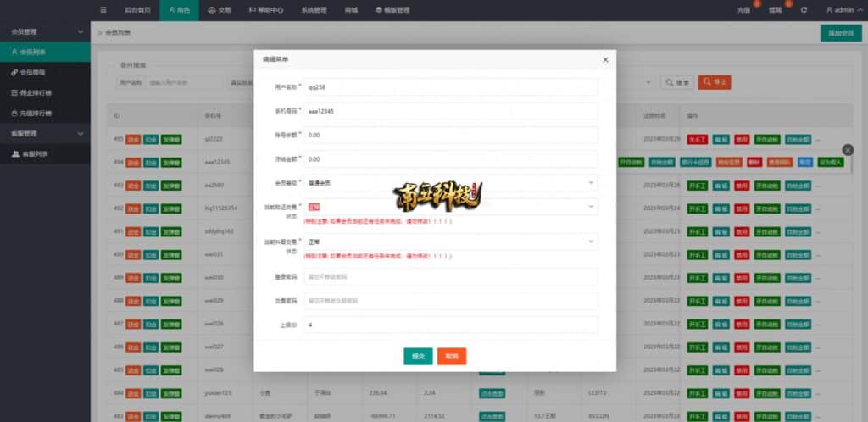Close the expanded row actions popup
868x422 pixels.
pos(848,149)
